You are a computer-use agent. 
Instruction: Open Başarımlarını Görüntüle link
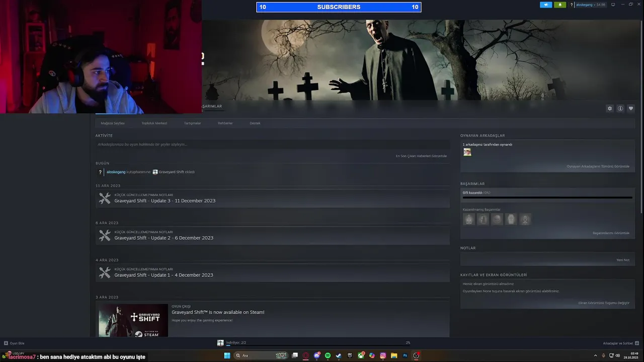[x=611, y=233]
